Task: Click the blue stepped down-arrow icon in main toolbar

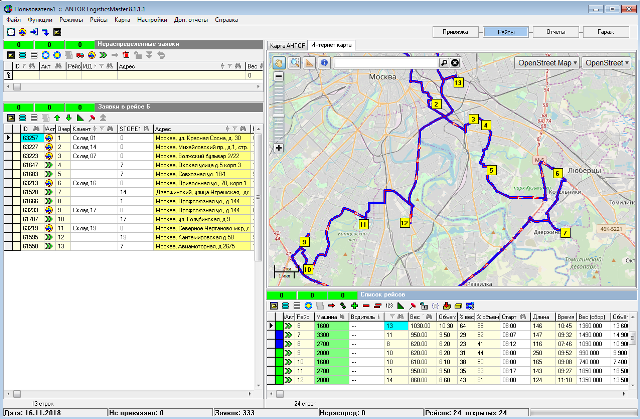Action: click(45, 32)
